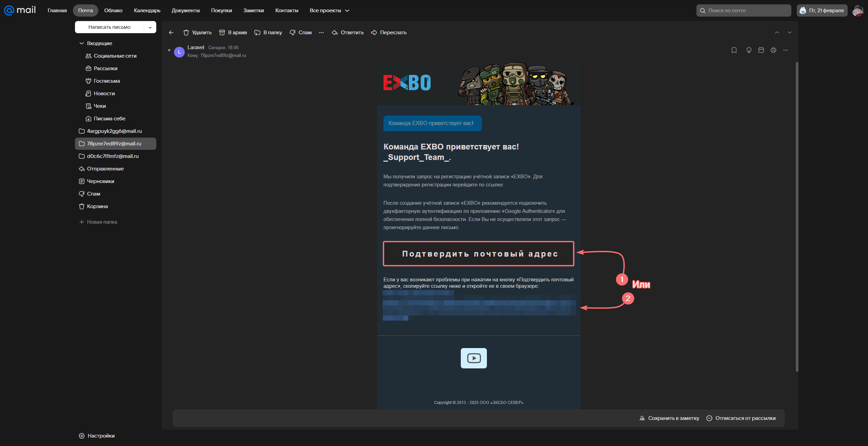Open Отправленные folder
The height and width of the screenshot is (446, 868).
(116, 169)
